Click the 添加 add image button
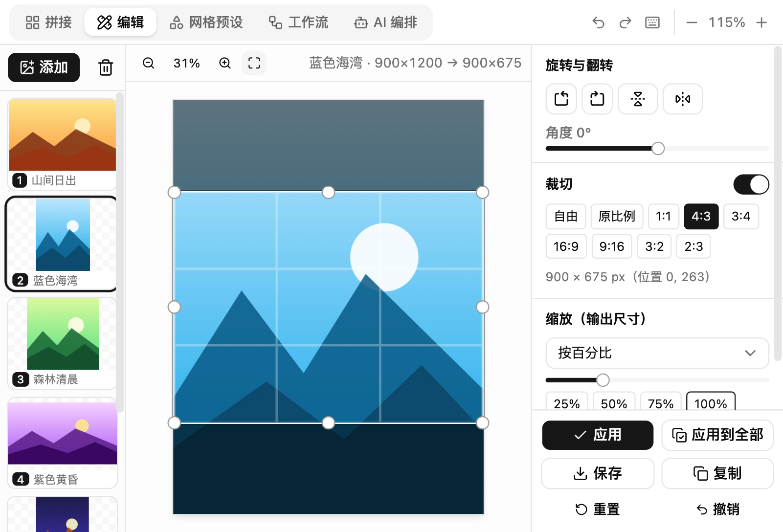 click(x=44, y=67)
